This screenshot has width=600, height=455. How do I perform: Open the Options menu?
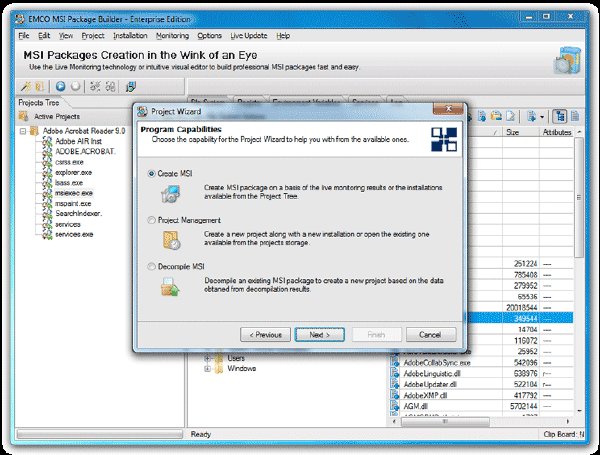(x=209, y=36)
